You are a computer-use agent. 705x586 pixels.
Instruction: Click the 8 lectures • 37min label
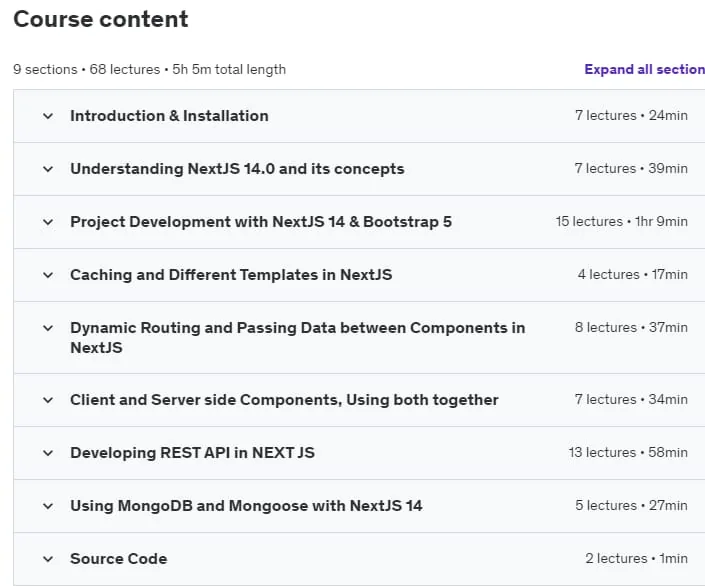tap(631, 328)
